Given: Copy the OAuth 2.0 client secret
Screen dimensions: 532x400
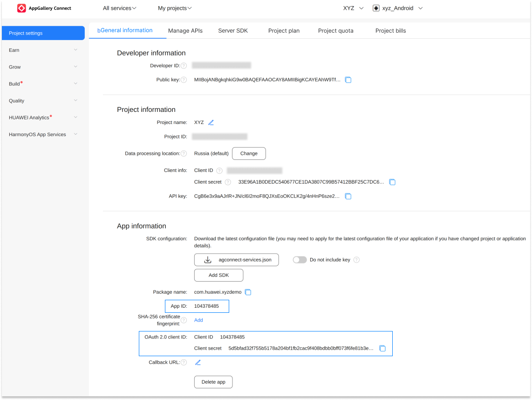Looking at the screenshot, I should tap(382, 348).
